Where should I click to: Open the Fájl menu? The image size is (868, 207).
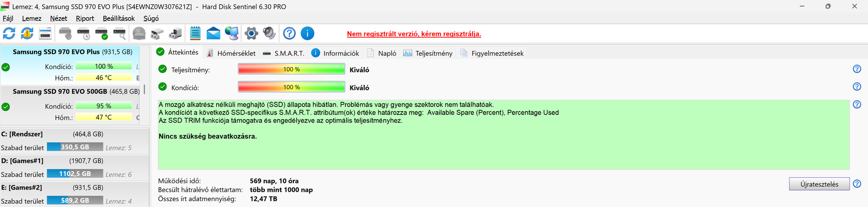tap(8, 18)
